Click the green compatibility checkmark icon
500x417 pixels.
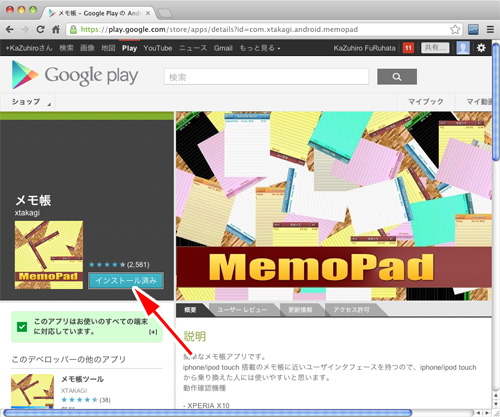[22, 327]
